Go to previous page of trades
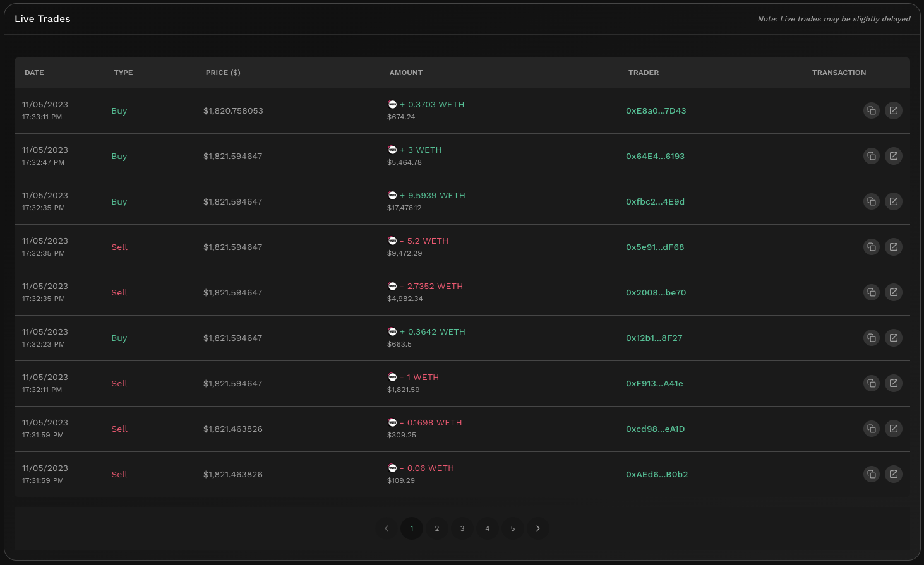Image resolution: width=924 pixels, height=565 pixels. click(387, 528)
